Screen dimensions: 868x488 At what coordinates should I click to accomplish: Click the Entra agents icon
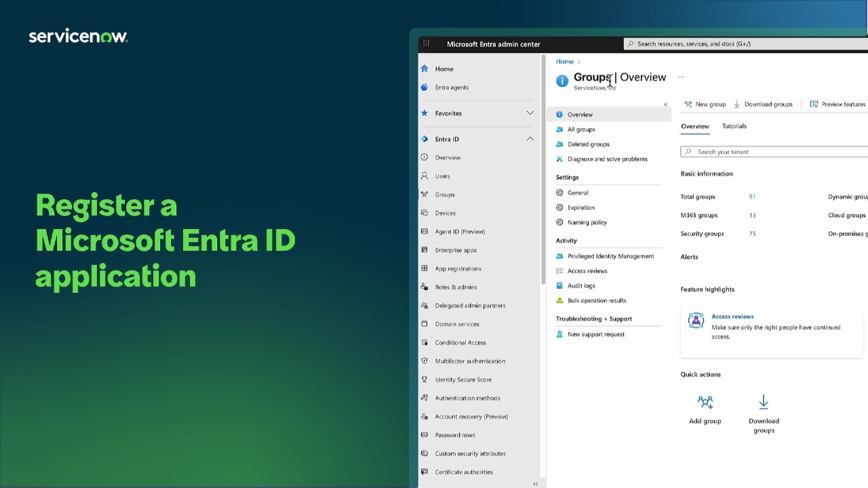click(425, 87)
